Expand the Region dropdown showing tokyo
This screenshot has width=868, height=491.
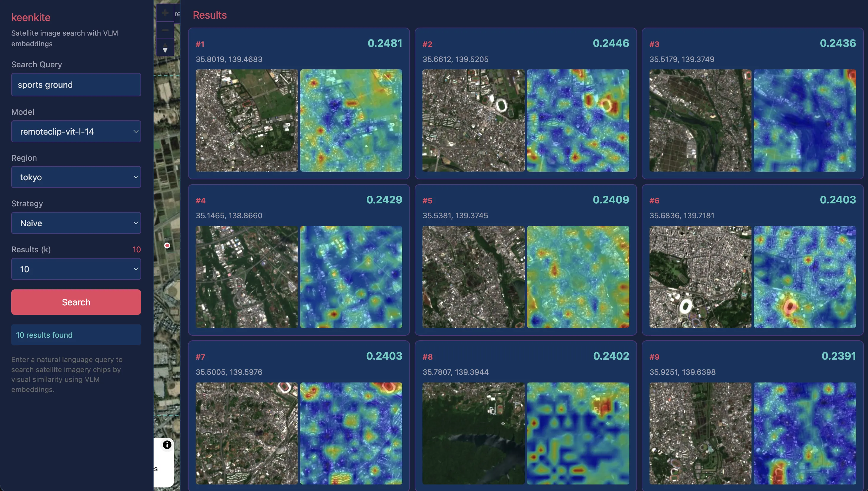76,177
